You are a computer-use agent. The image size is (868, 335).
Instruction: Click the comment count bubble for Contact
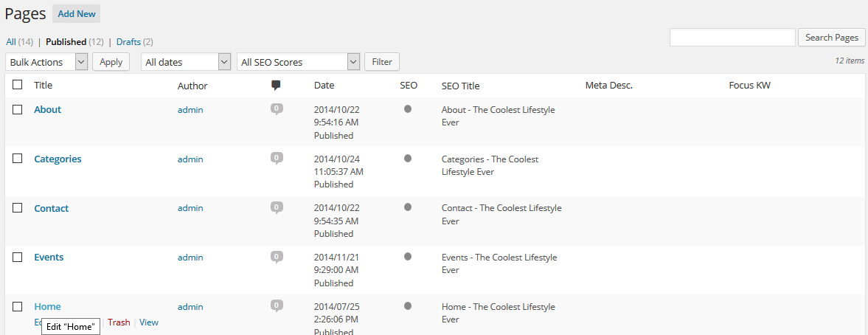click(x=277, y=208)
